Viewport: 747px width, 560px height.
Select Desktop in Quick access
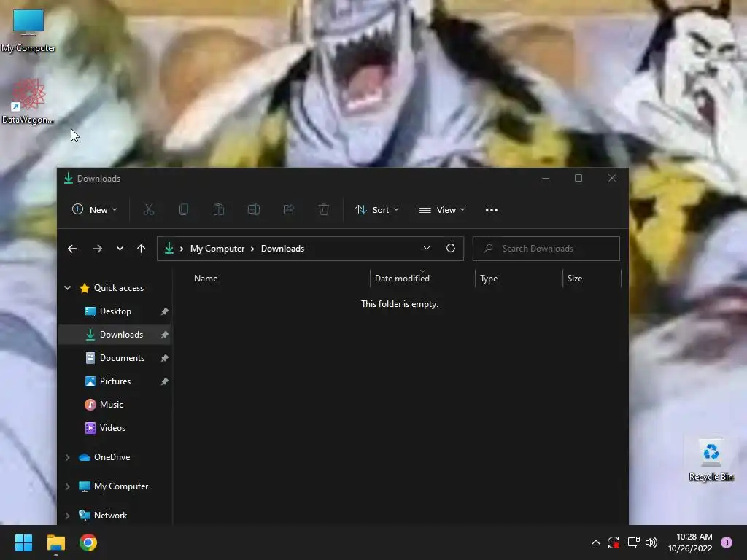tap(115, 311)
